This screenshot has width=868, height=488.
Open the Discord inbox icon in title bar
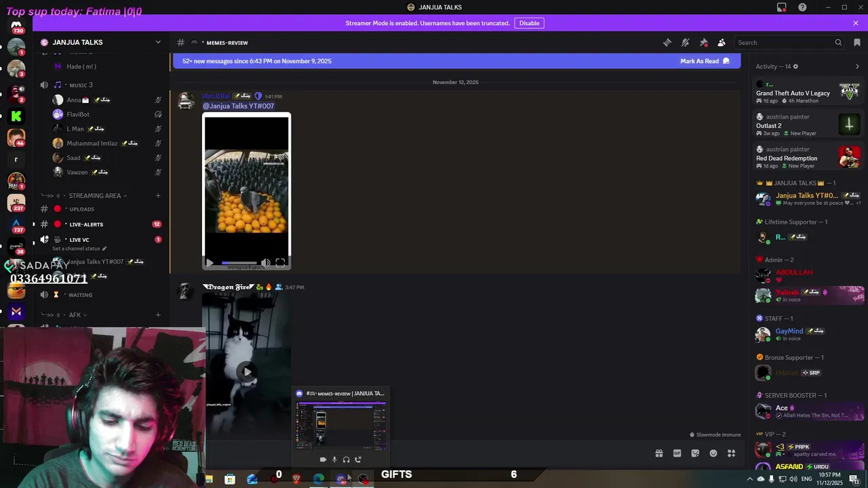(x=782, y=7)
